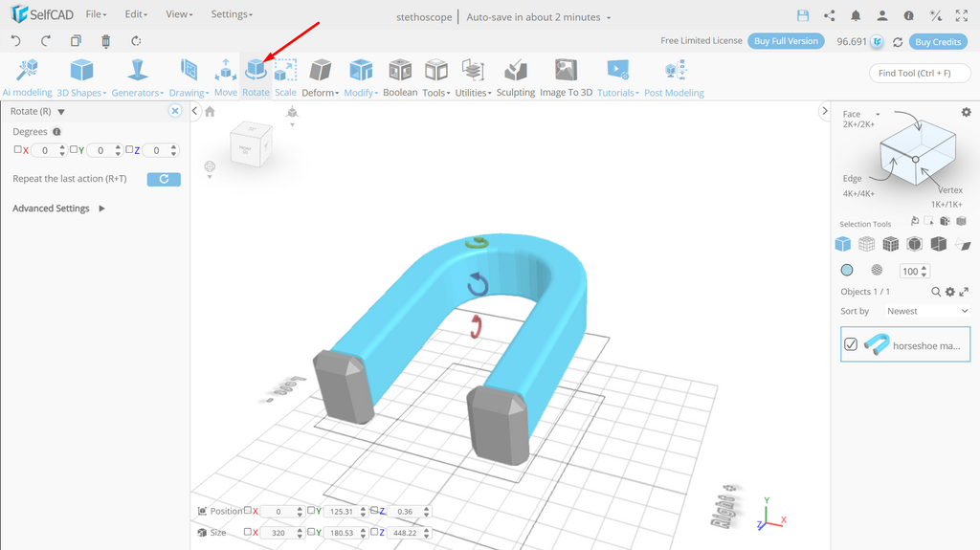Viewport: 980px width, 550px height.
Task: Toggle the horseshoe magnet object checkbox
Action: (851, 344)
